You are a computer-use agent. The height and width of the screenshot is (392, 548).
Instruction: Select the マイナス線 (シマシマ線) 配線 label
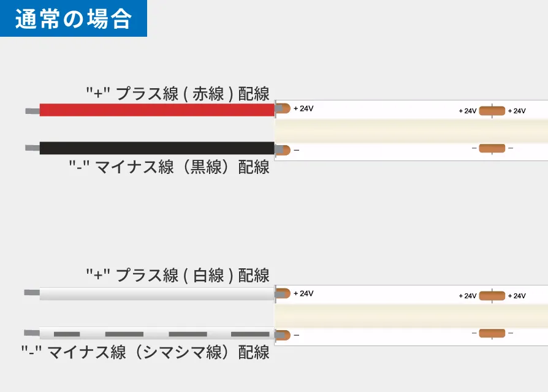[x=145, y=352]
